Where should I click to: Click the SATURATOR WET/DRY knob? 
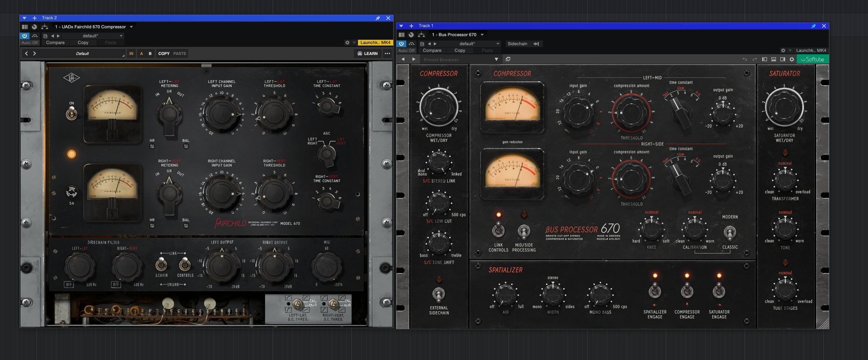click(x=784, y=107)
